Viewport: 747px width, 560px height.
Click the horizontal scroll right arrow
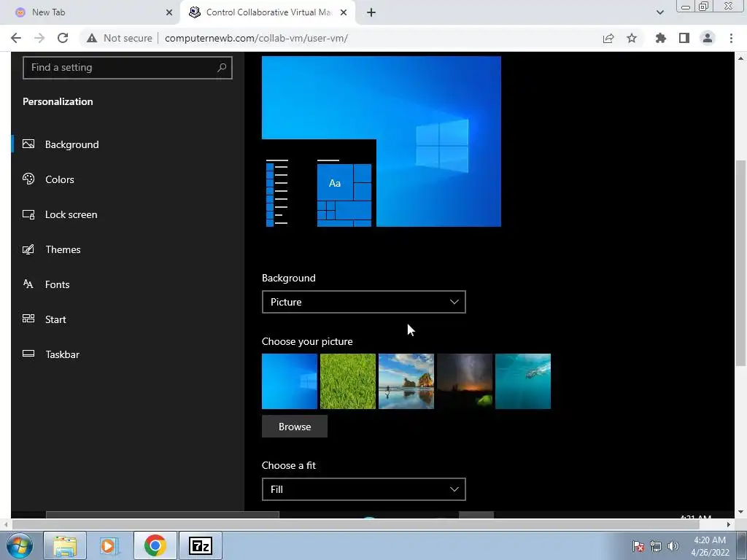(729, 524)
